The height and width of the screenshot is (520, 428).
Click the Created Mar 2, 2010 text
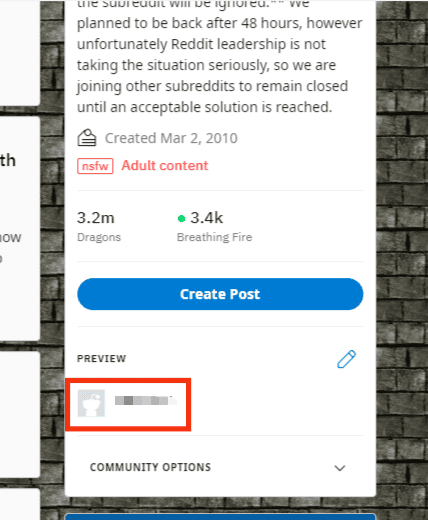tap(171, 138)
